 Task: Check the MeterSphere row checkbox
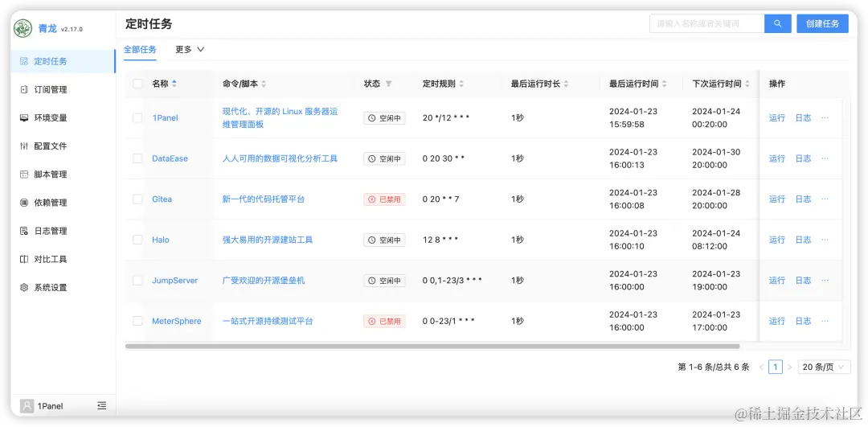137,321
